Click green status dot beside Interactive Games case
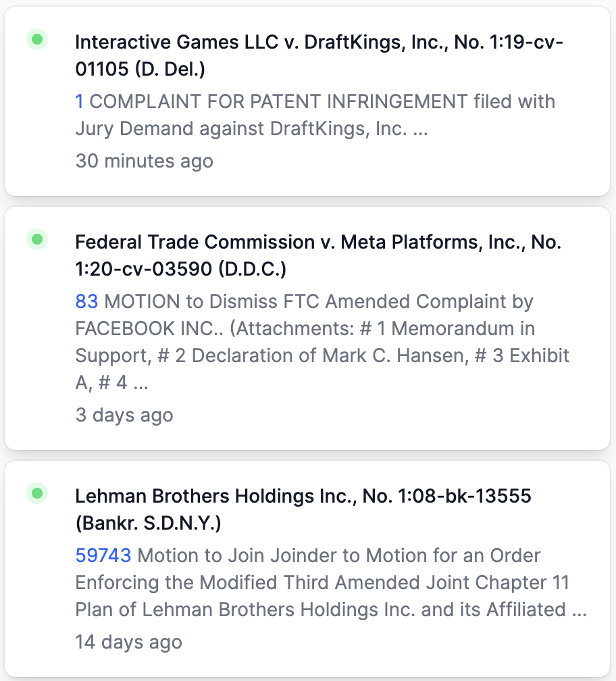The height and width of the screenshot is (681, 616). [37, 39]
